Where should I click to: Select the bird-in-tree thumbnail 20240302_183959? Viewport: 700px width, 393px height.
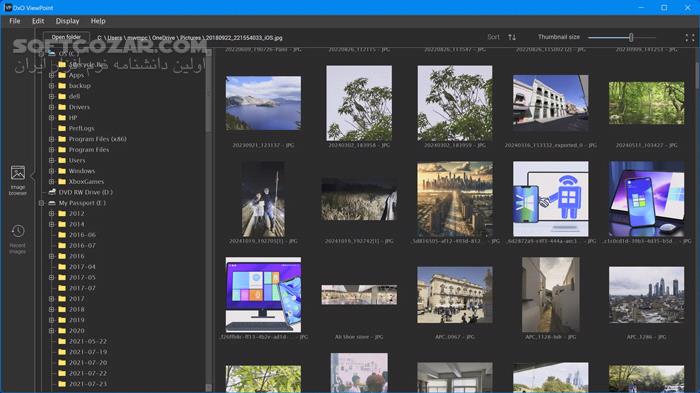455,103
